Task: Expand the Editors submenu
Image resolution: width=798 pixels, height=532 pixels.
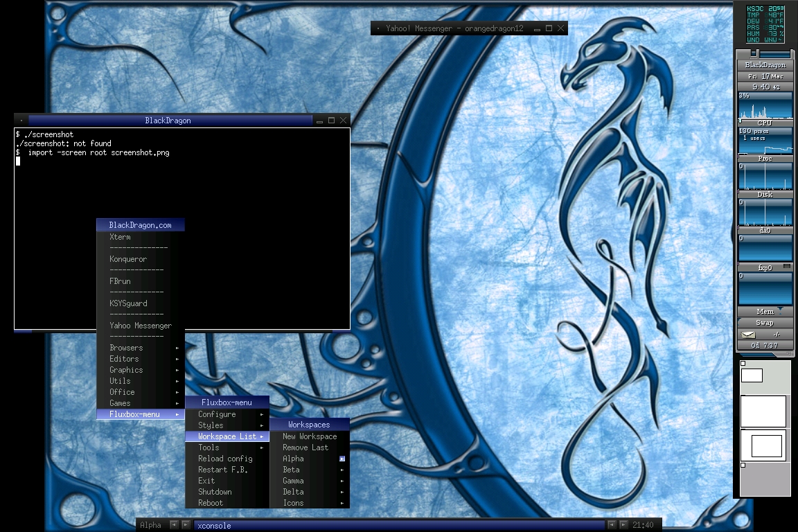Action: [x=141, y=359]
